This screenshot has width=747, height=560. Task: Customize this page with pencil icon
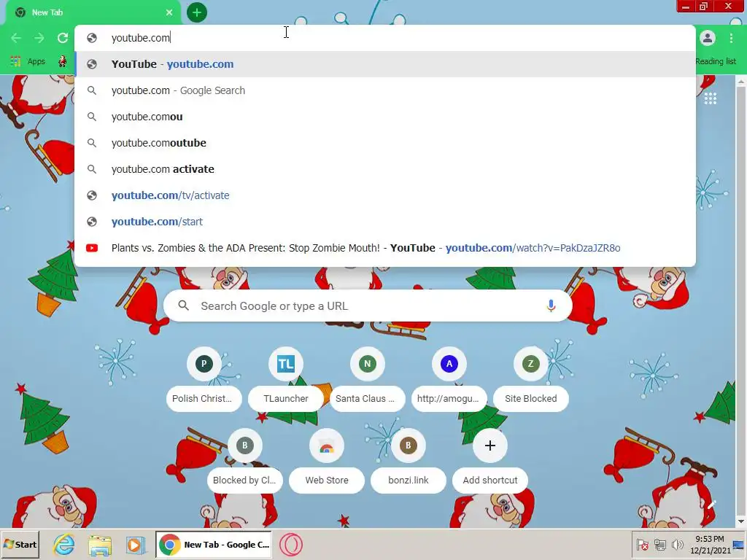711,505
